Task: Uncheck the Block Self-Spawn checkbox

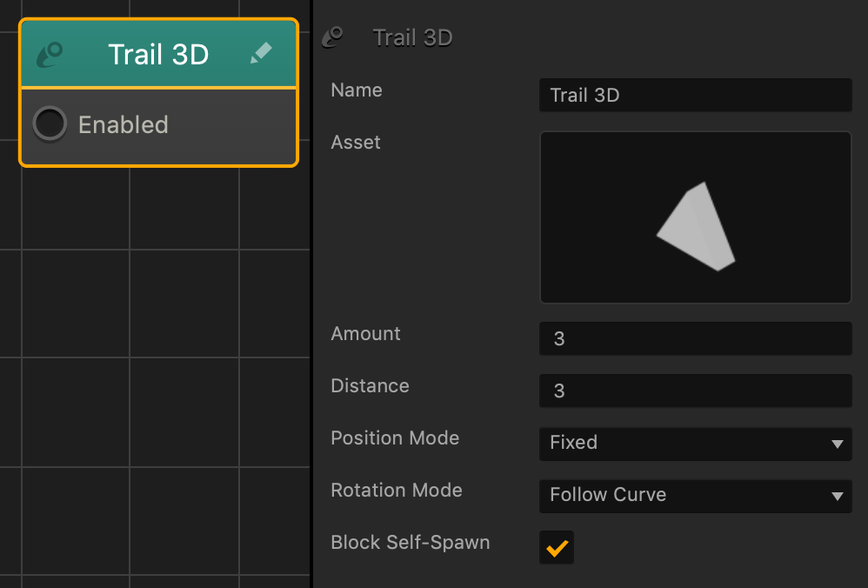Action: pyautogui.click(x=557, y=548)
